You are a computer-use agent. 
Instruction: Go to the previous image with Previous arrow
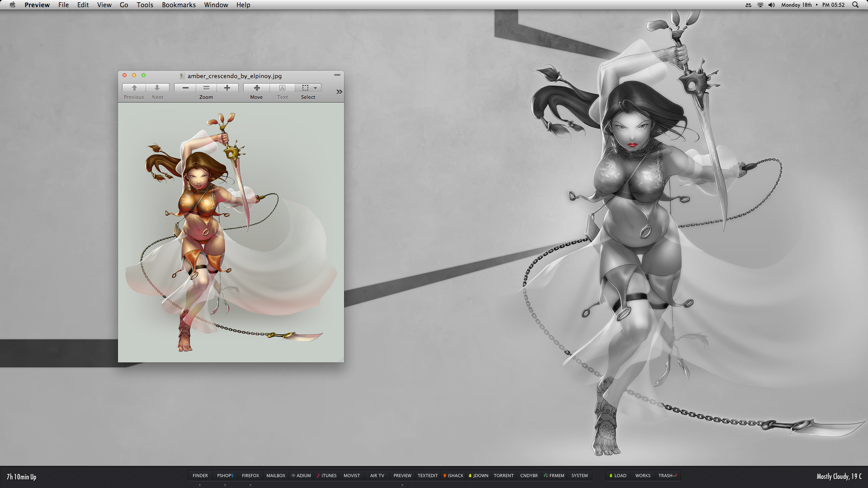[134, 88]
